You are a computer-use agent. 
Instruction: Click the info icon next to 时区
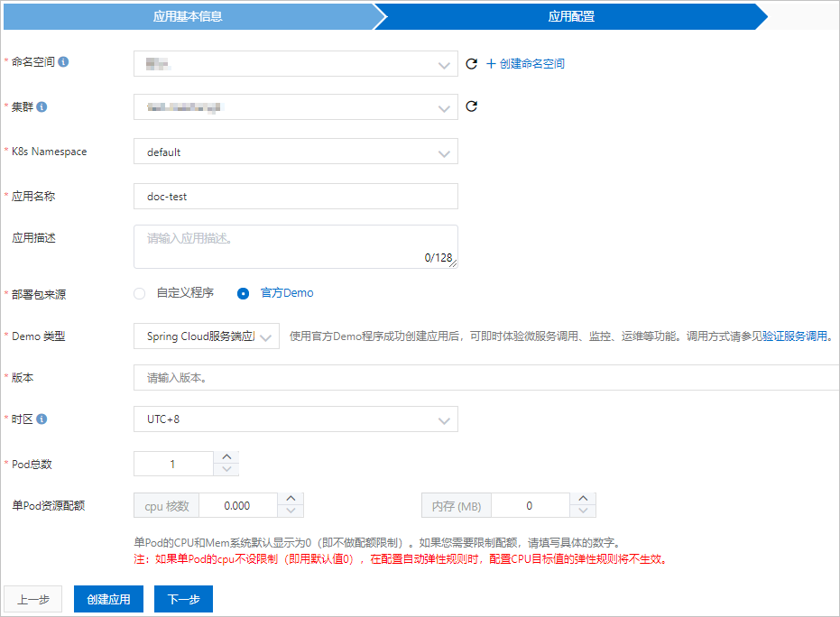click(42, 419)
